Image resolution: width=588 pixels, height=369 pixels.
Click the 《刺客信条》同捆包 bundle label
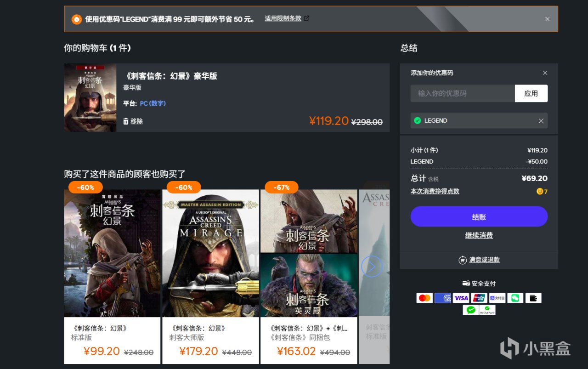300,338
